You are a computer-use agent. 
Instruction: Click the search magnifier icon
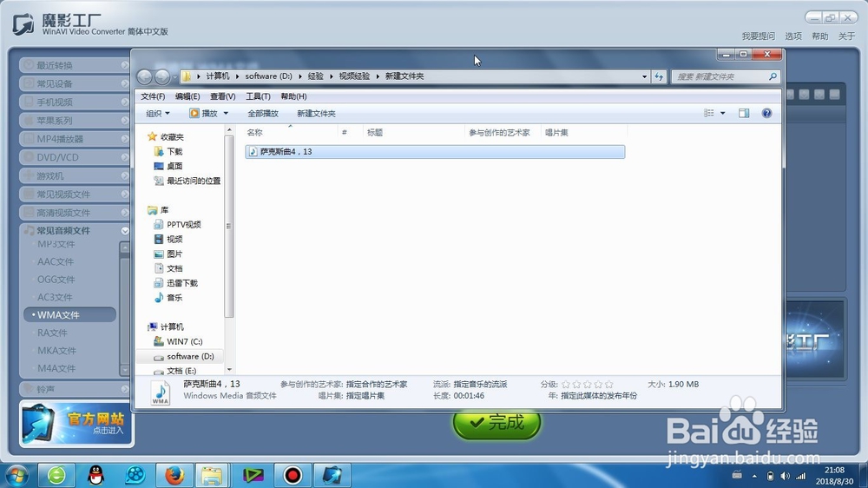click(773, 76)
